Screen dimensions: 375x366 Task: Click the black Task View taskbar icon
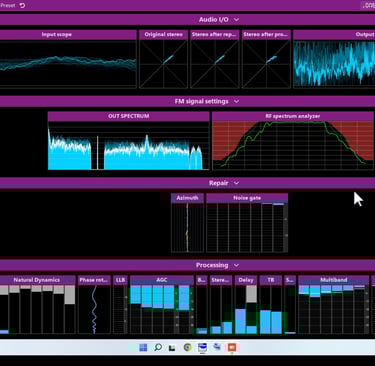pyautogui.click(x=172, y=348)
